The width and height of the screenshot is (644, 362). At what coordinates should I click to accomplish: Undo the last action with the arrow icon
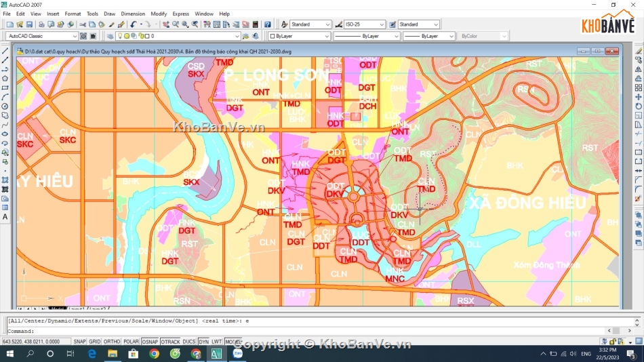point(133,24)
